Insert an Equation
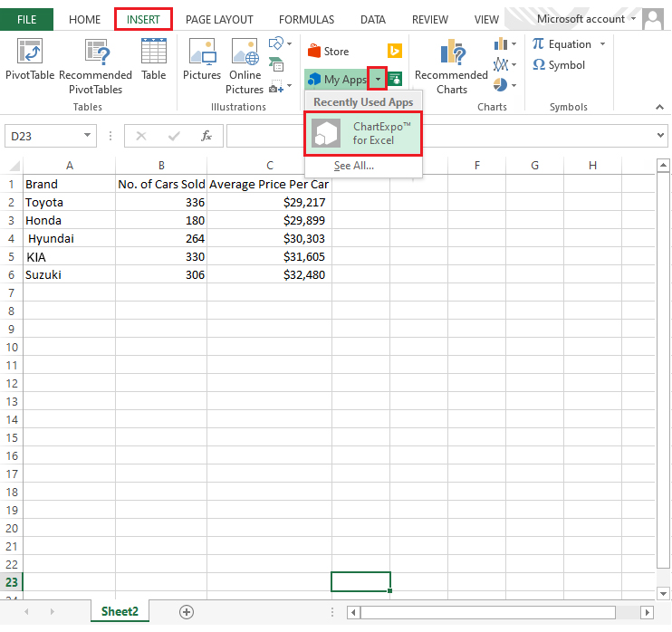This screenshot has height=632, width=672. tap(562, 44)
